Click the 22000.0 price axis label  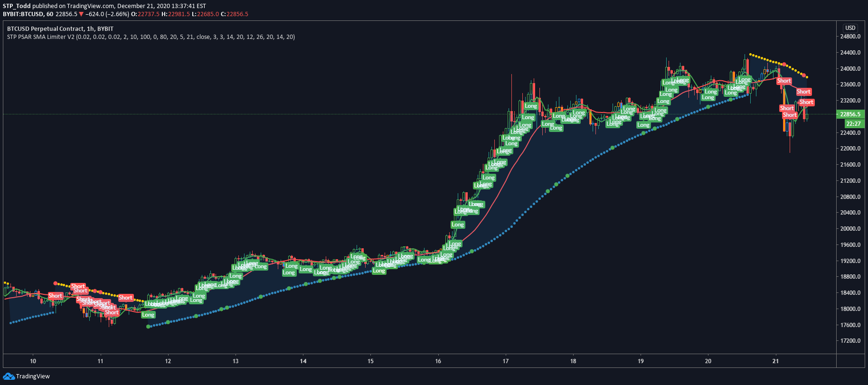[x=850, y=149]
